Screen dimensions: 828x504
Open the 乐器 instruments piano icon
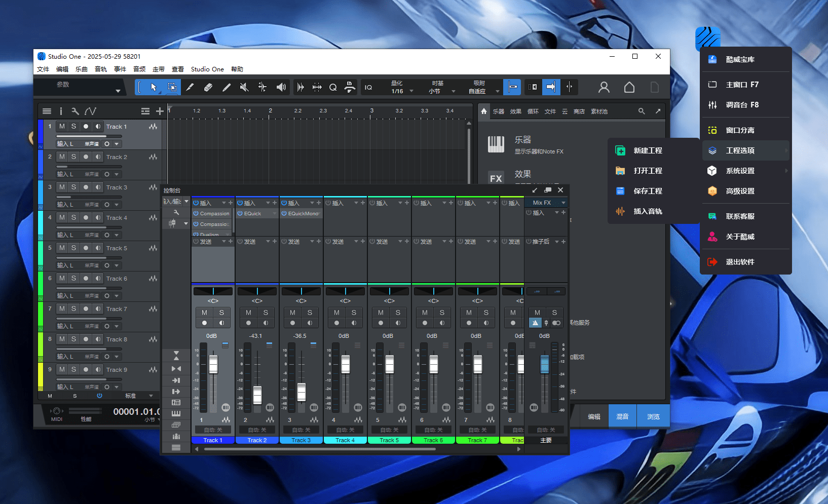tap(496, 144)
